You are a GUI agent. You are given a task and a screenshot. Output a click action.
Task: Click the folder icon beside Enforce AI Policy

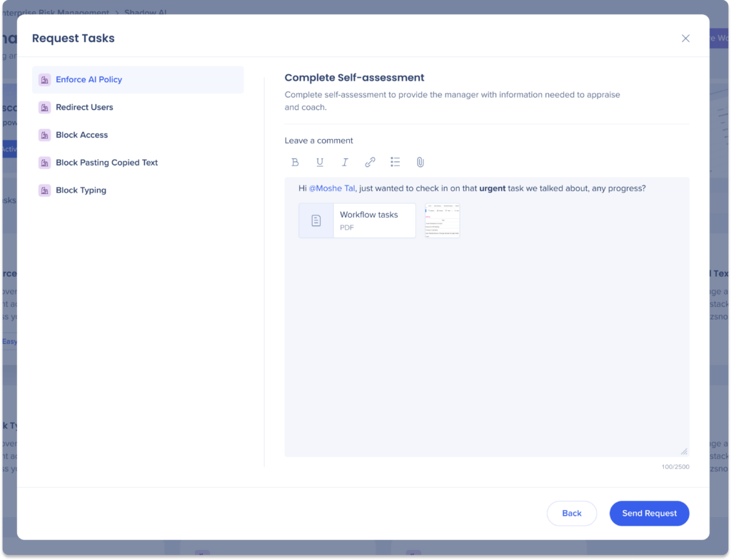pyautogui.click(x=44, y=79)
